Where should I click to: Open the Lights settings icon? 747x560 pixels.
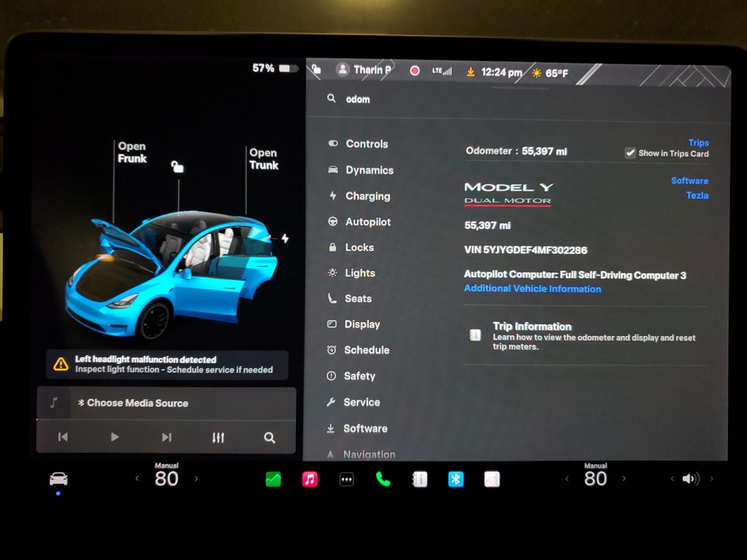[331, 272]
